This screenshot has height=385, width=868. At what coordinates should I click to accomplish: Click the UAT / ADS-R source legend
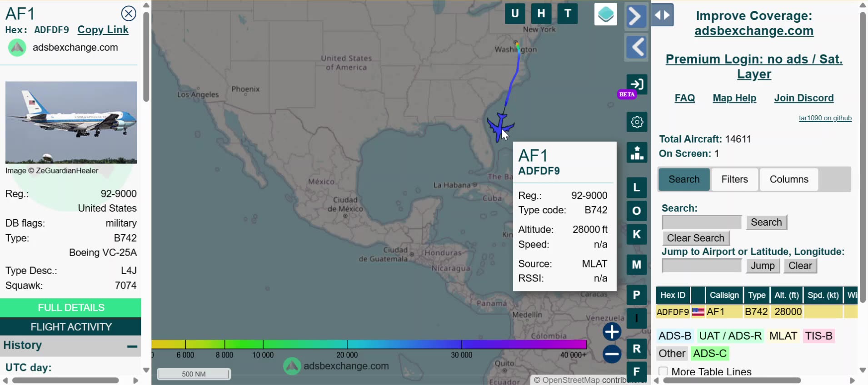(x=730, y=336)
